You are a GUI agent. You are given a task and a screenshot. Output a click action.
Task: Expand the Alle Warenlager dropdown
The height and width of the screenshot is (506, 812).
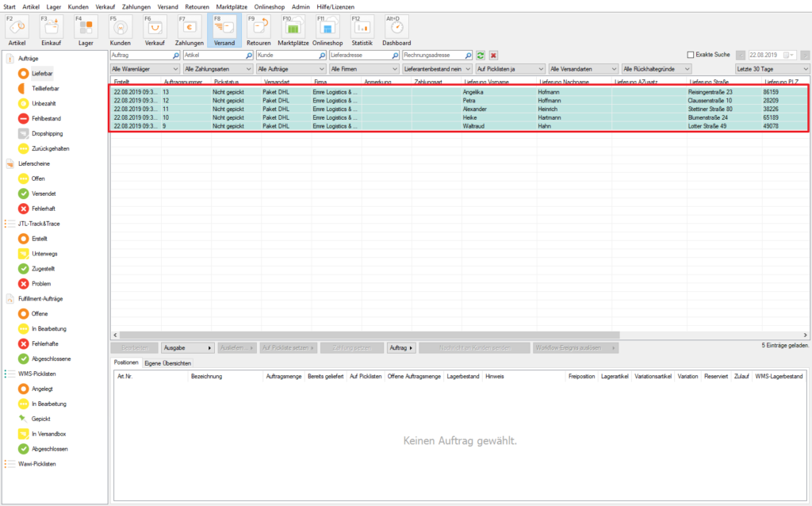pos(144,70)
